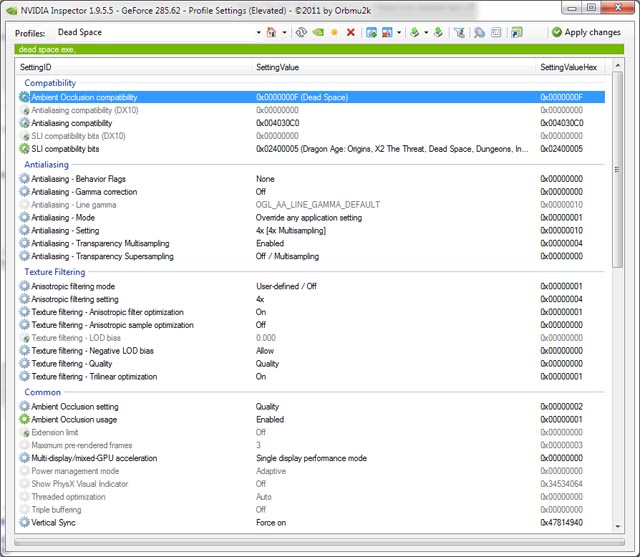The height and width of the screenshot is (557, 640).
Task: Open the Profiles dropdown list arrow
Action: point(258,32)
